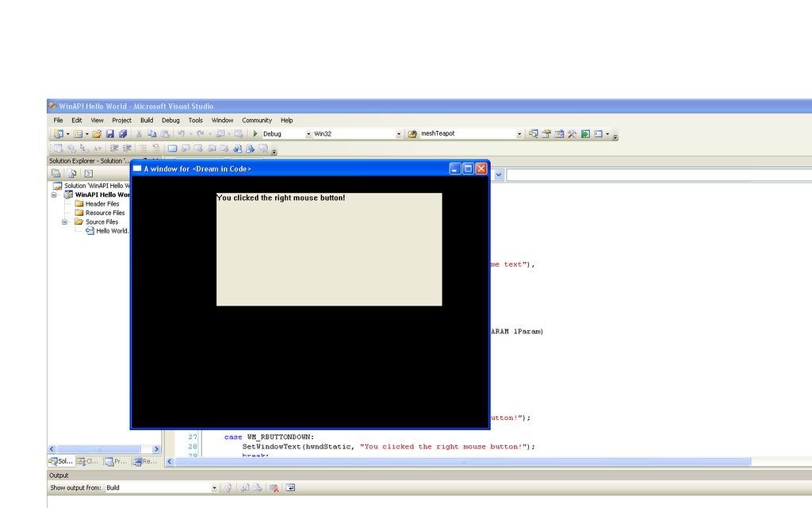Collapse the WinAPI Hello World project node
The width and height of the screenshot is (812, 508).
click(54, 195)
